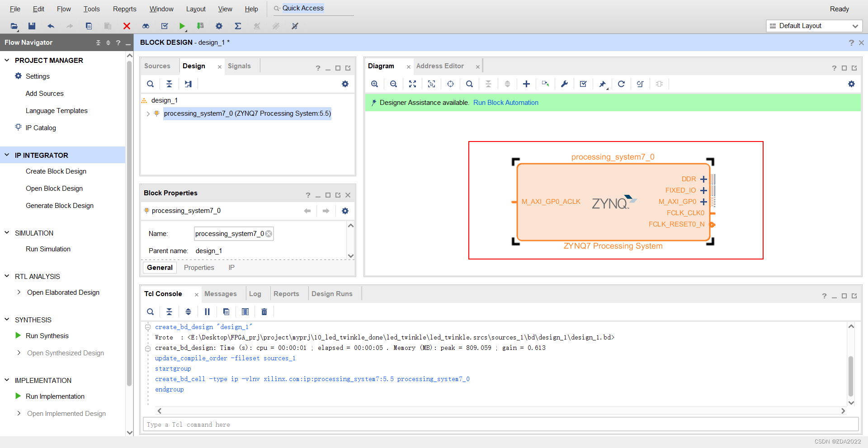Click search icon in Tcl Console toolbar

pos(150,312)
